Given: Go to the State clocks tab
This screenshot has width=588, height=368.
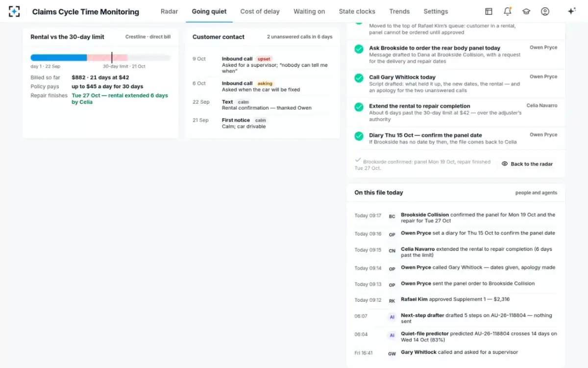Looking at the screenshot, I should click(x=357, y=11).
